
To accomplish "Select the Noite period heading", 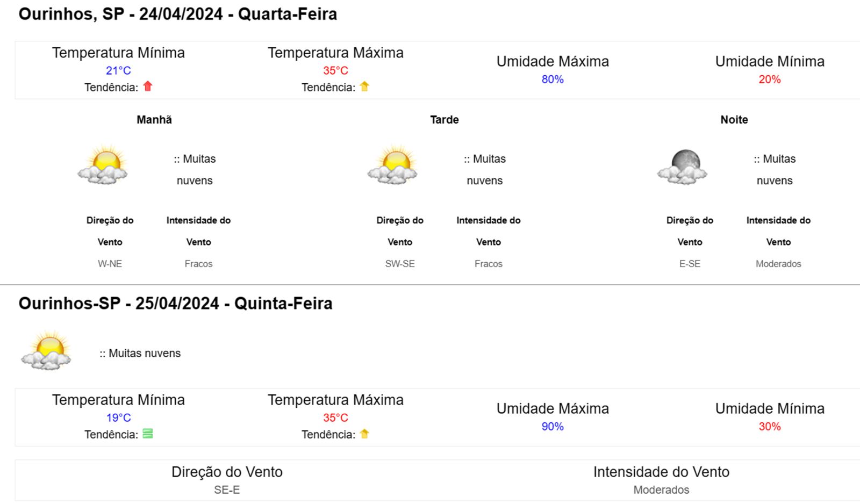I will click(x=734, y=120).
